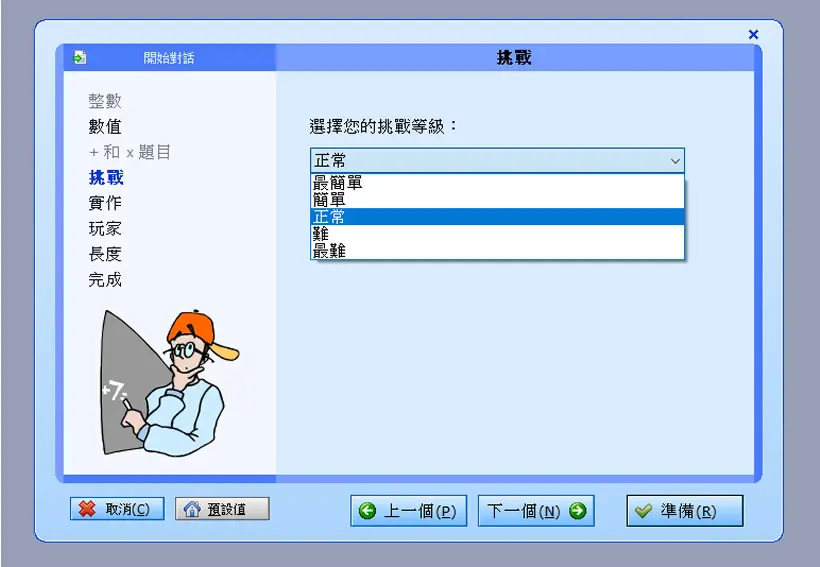Click the green checkmark icon on 準備

click(643, 511)
